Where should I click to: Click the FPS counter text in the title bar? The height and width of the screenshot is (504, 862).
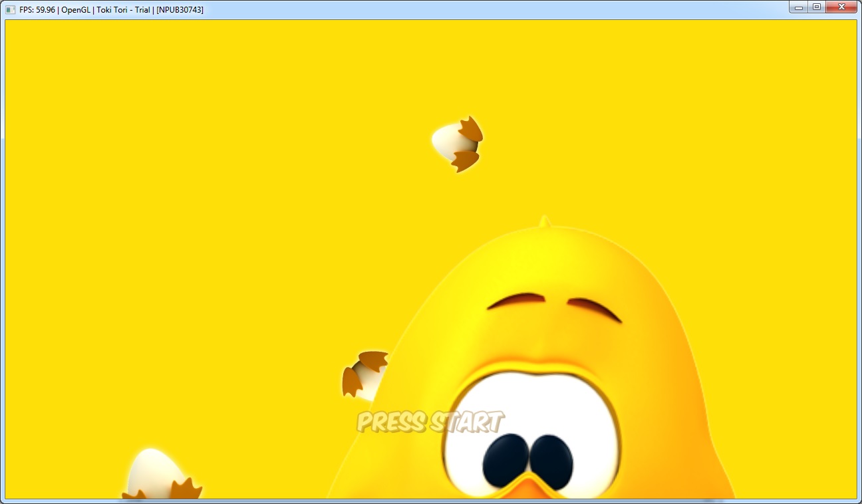(x=37, y=10)
